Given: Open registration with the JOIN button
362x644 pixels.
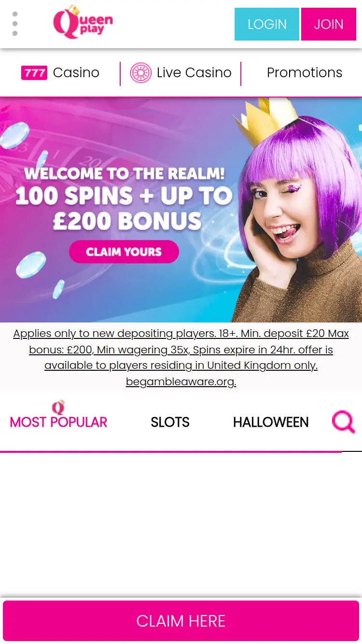Looking at the screenshot, I should pos(329,24).
